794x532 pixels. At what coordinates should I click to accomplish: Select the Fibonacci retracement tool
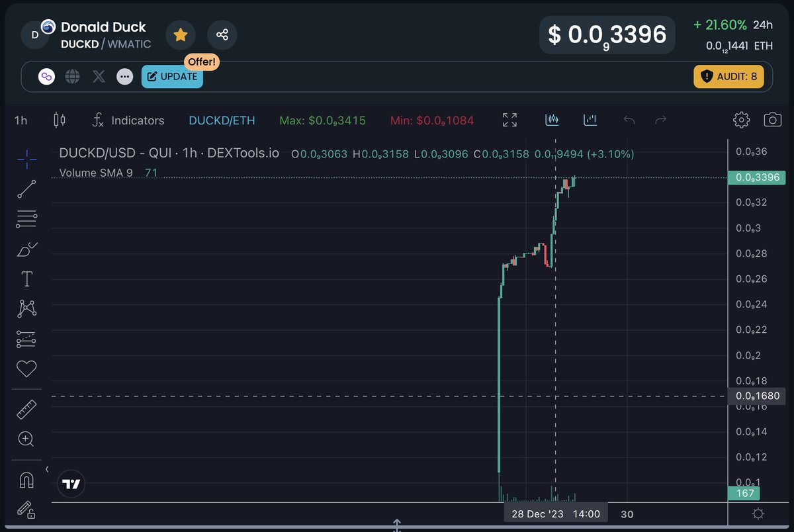coord(26,219)
